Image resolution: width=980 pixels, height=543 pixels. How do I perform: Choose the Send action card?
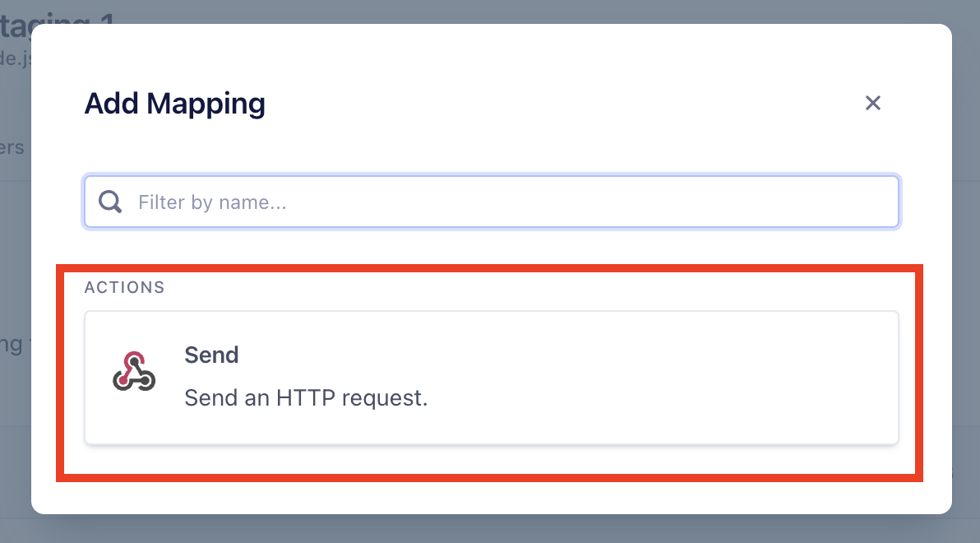pos(492,378)
